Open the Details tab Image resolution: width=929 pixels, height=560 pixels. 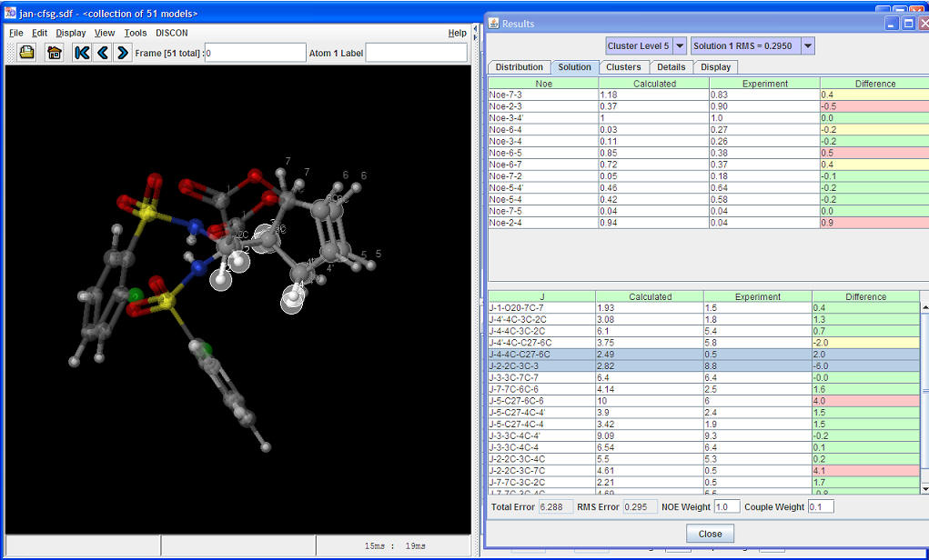point(671,67)
